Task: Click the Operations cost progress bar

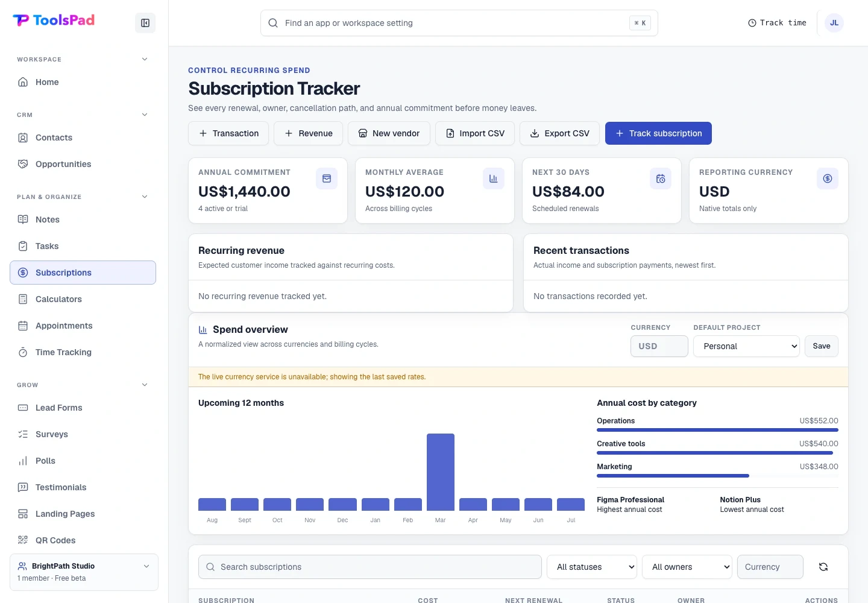Action: [717, 430]
